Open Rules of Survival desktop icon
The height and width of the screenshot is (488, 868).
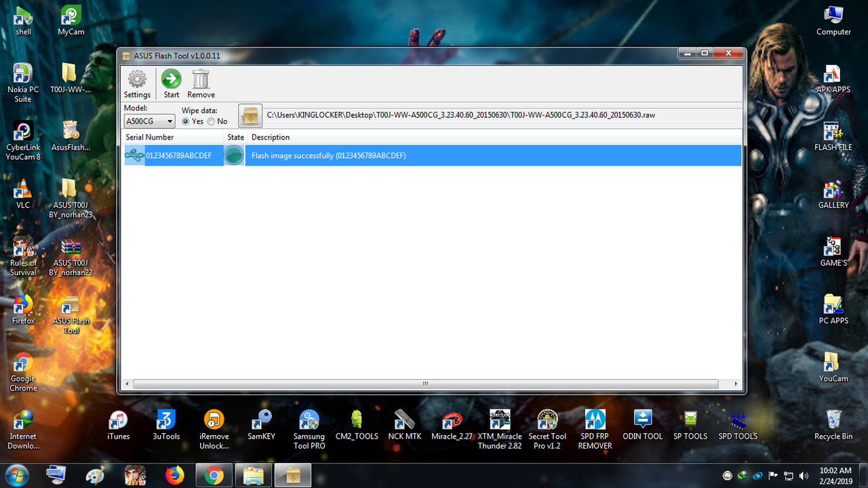(x=23, y=256)
